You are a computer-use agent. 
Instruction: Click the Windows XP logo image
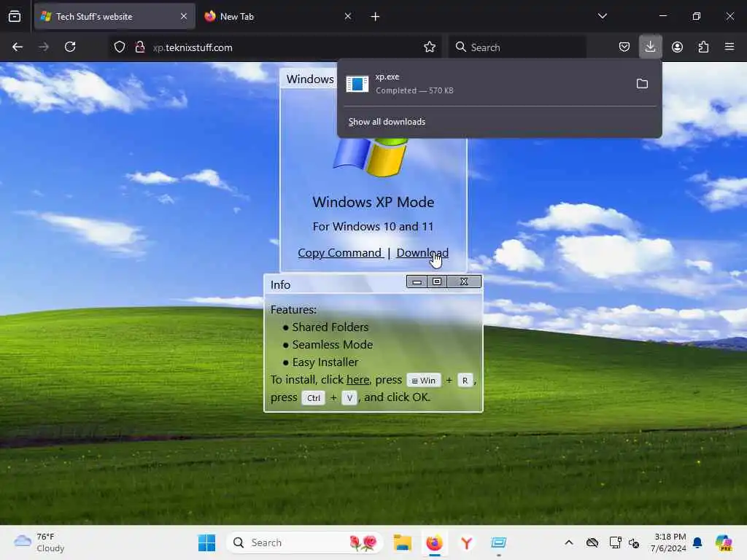click(x=371, y=157)
